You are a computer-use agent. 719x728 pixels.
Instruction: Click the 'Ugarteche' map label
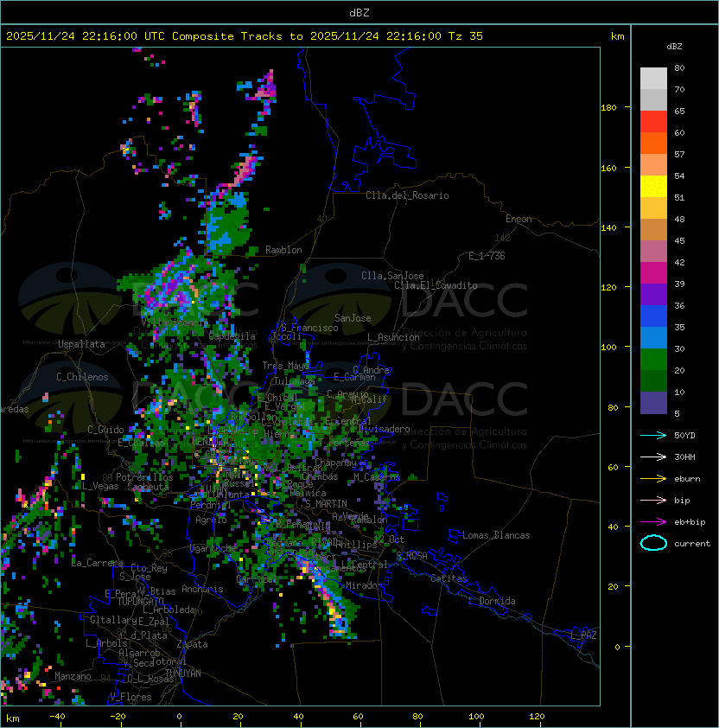pos(213,549)
